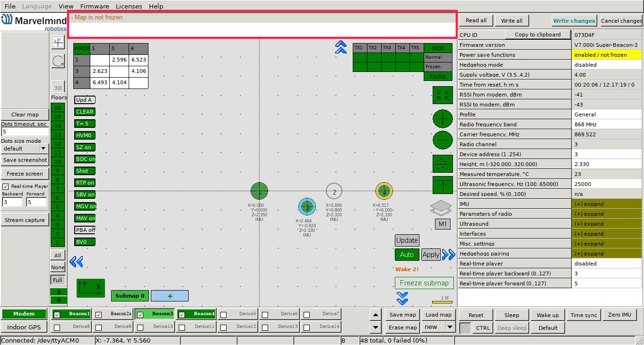Click the green up-arrow icon on map
The image size is (644, 345).
coord(443,185)
